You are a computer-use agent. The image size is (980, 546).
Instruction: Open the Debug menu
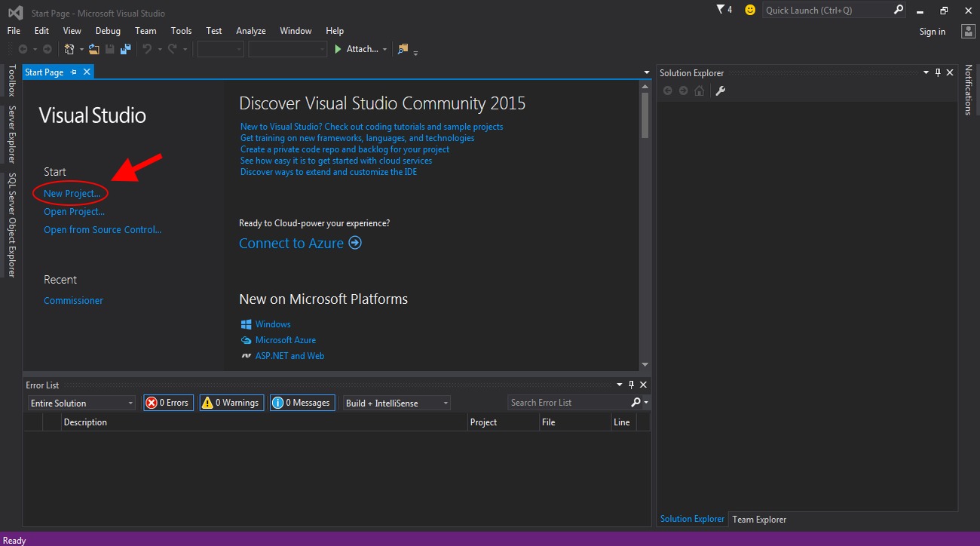[x=108, y=31]
